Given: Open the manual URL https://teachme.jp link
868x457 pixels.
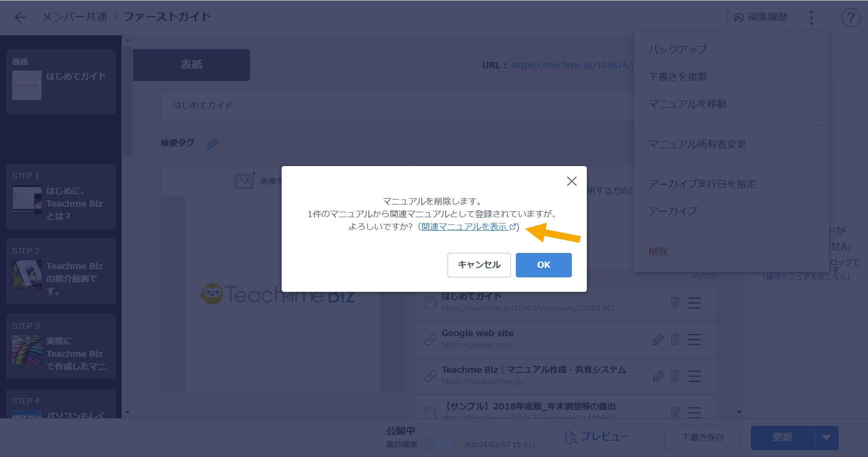Looking at the screenshot, I should (570, 65).
